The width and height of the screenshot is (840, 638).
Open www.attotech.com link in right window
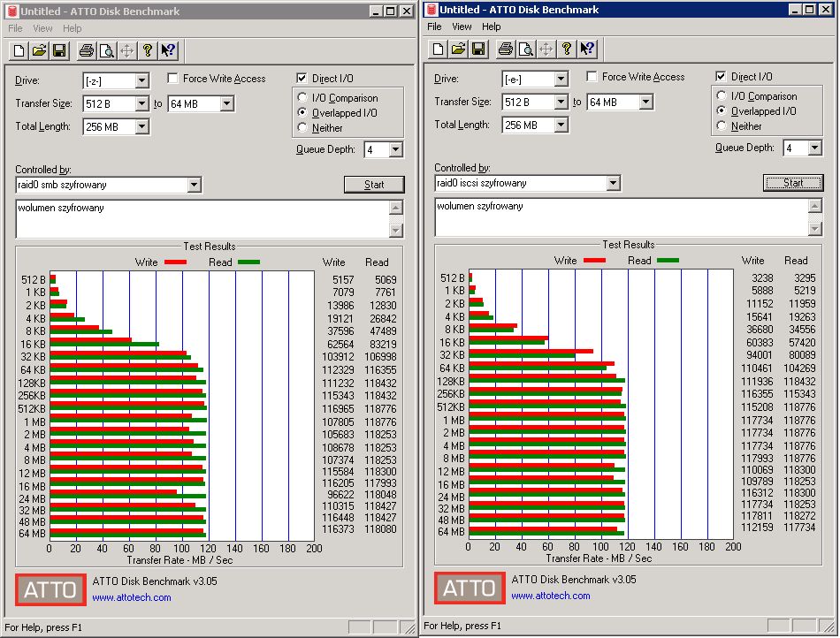[551, 596]
